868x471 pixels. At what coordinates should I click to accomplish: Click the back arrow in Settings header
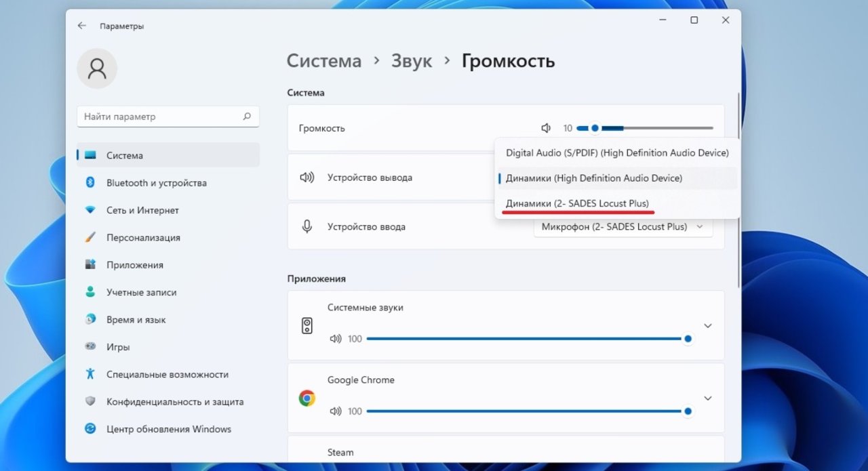(x=82, y=26)
